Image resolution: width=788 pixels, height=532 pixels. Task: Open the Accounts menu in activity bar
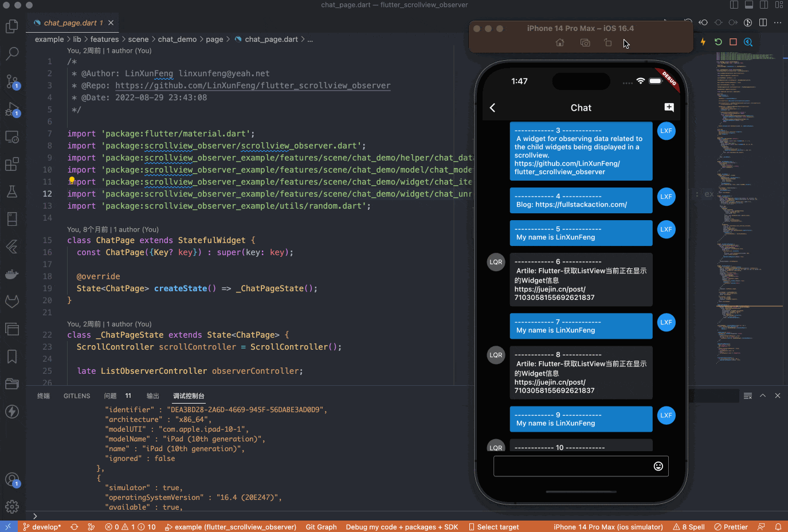click(12, 479)
